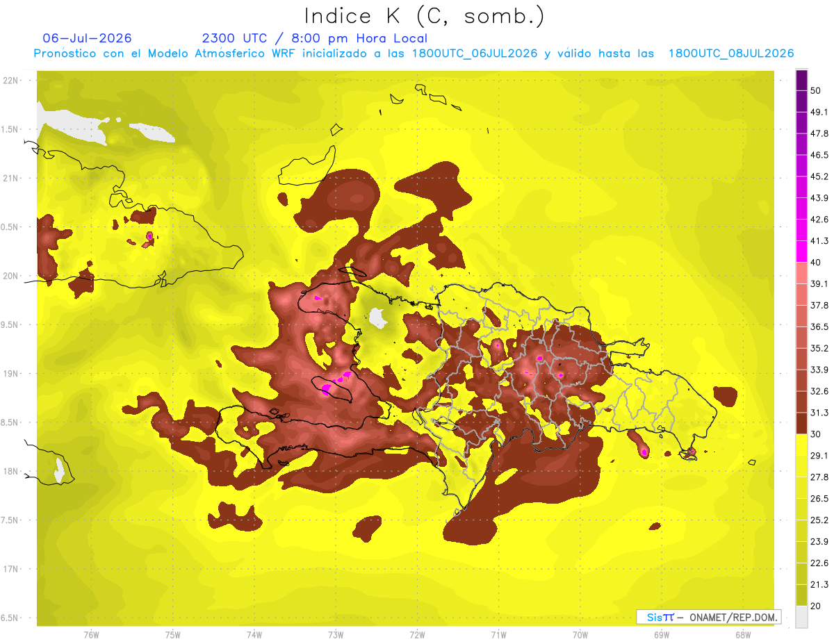Click the "17N" latitude label

10,569
